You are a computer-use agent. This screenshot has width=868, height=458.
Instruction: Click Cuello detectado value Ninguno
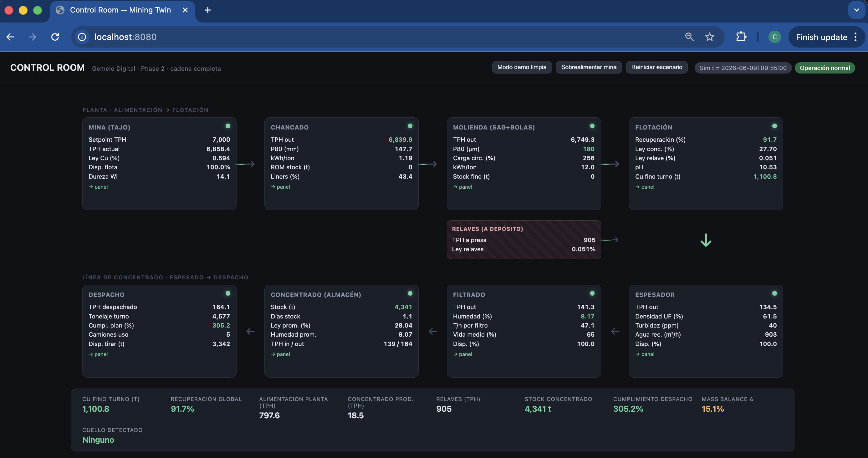(98, 440)
